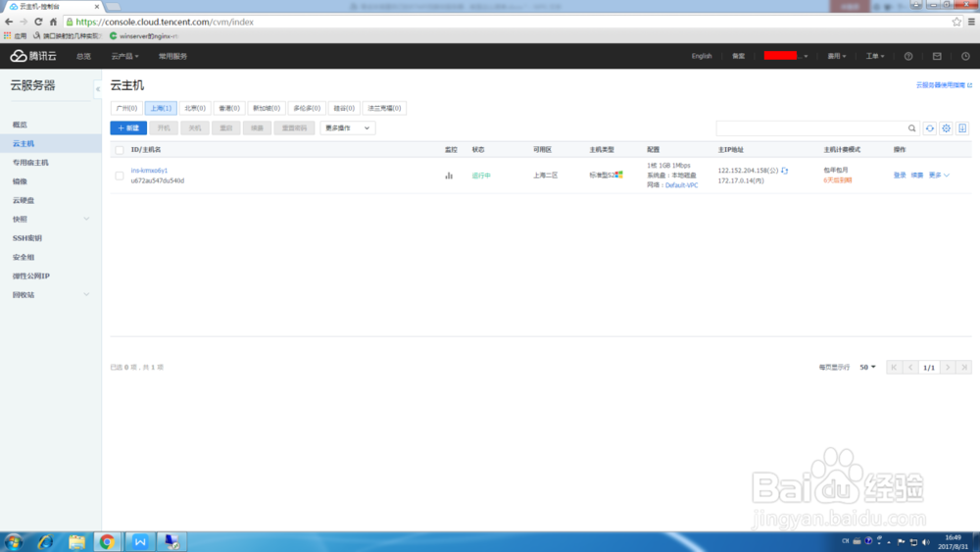Click the 登录 action for the instance
This screenshot has height=552, width=980.
900,176
